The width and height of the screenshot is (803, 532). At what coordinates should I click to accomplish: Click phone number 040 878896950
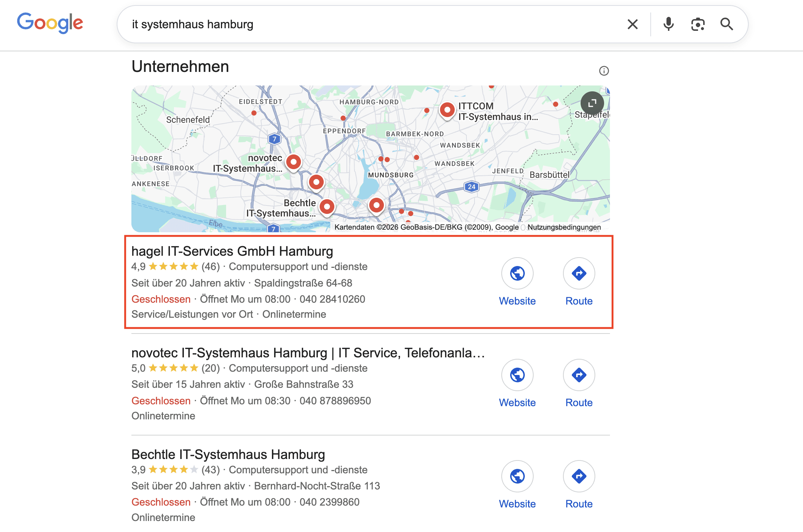point(335,401)
